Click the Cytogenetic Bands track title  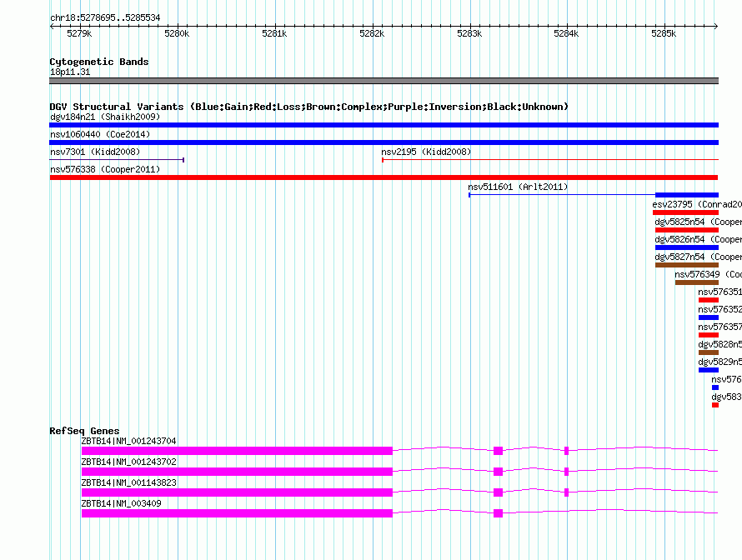pos(99,62)
